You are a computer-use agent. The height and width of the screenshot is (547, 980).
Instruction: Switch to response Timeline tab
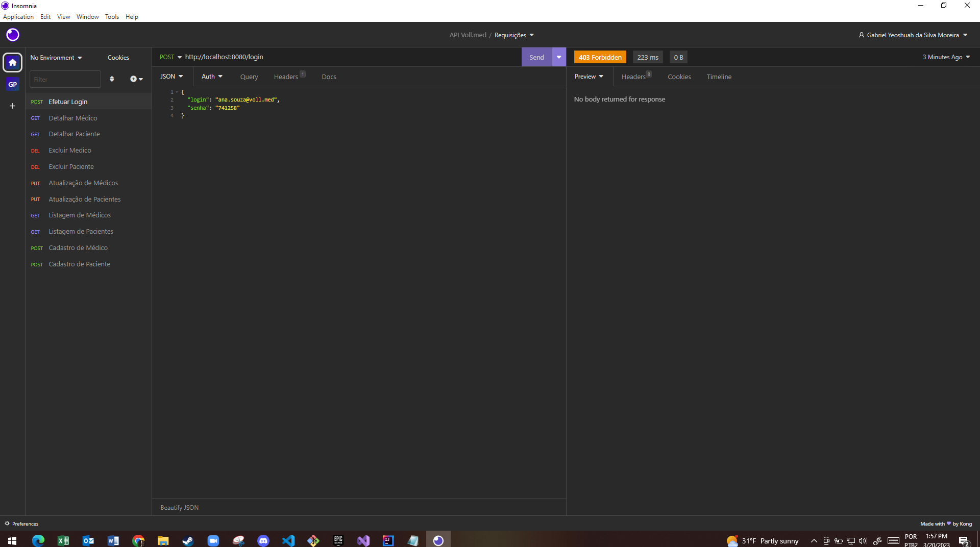pos(719,77)
